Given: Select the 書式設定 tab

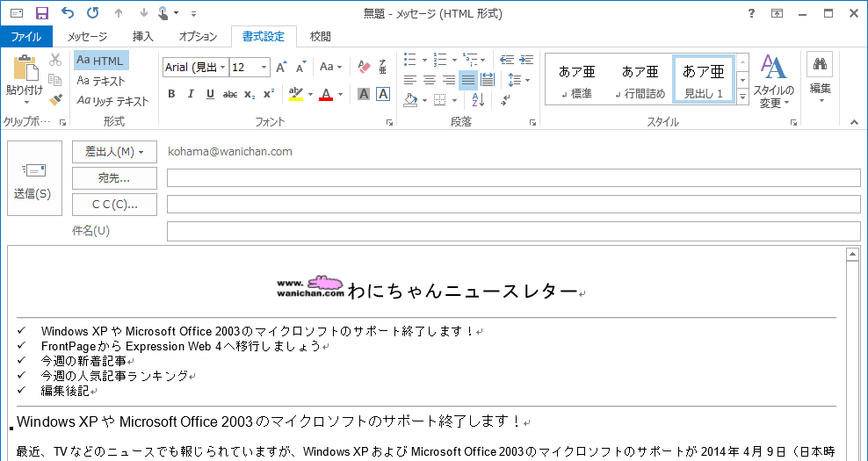Looking at the screenshot, I should (x=264, y=37).
